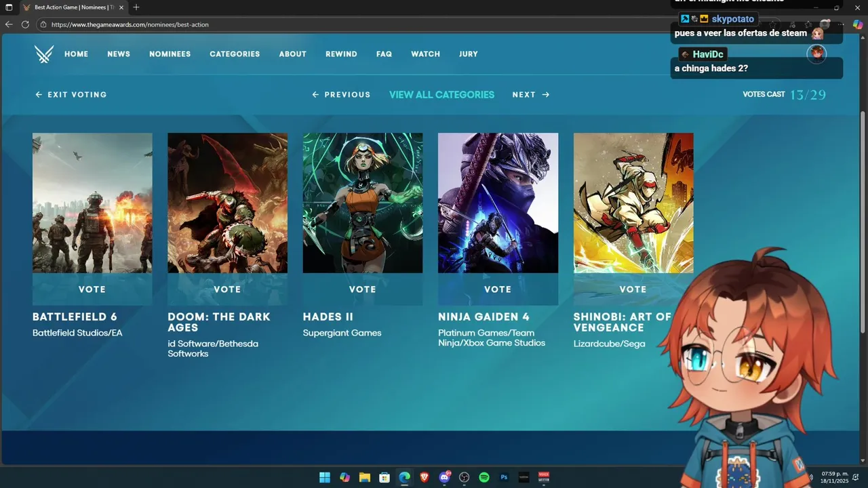This screenshot has width=868, height=488.
Task: Click the Hades II cover art
Action: [x=363, y=203]
